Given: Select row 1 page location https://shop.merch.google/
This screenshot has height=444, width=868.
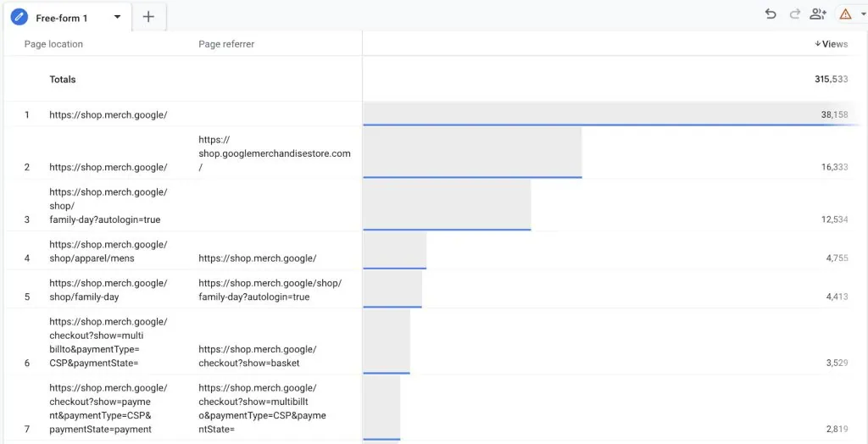Looking at the screenshot, I should point(108,115).
